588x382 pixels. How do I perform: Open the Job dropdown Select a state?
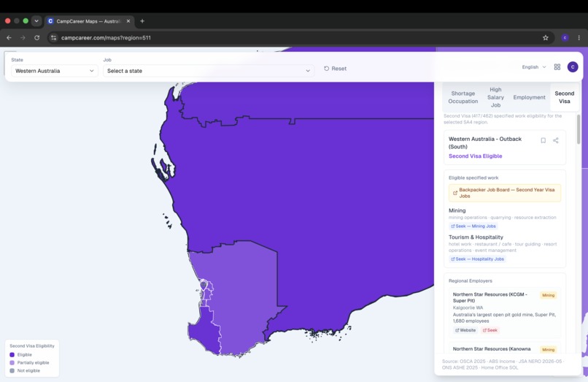point(209,71)
